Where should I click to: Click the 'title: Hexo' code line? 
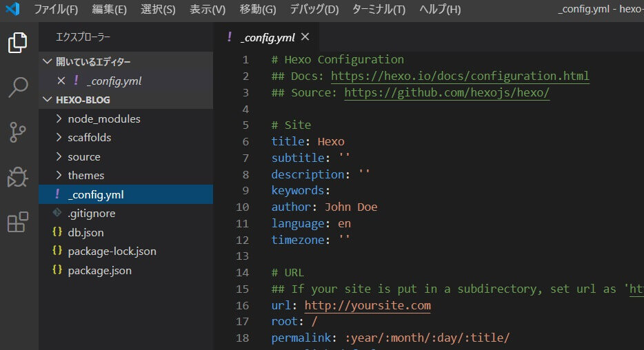(308, 141)
